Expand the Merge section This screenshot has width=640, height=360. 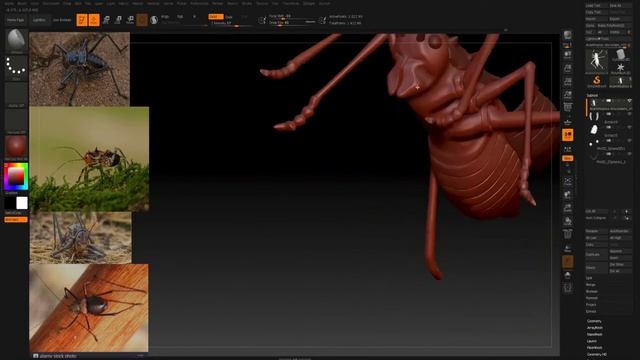590,284
